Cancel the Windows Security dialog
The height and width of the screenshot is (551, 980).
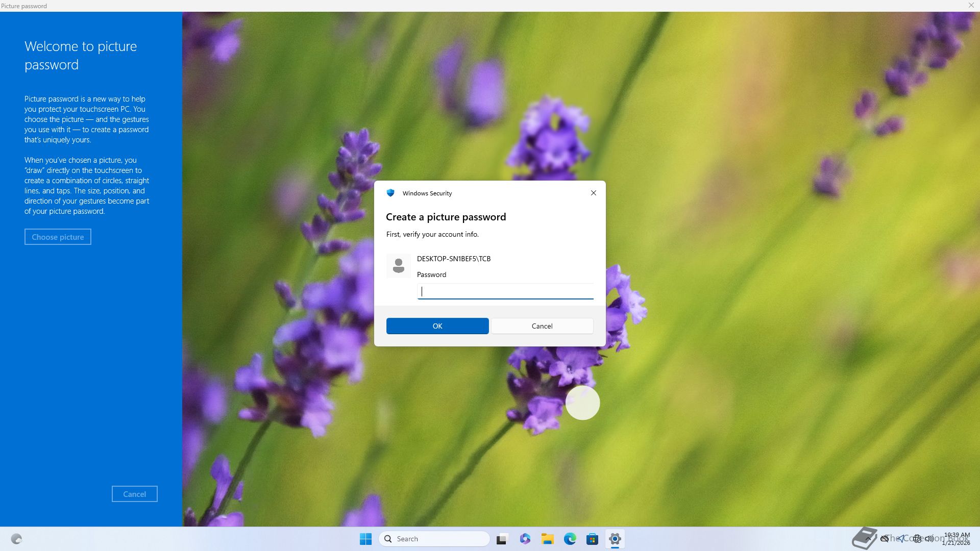tap(542, 326)
